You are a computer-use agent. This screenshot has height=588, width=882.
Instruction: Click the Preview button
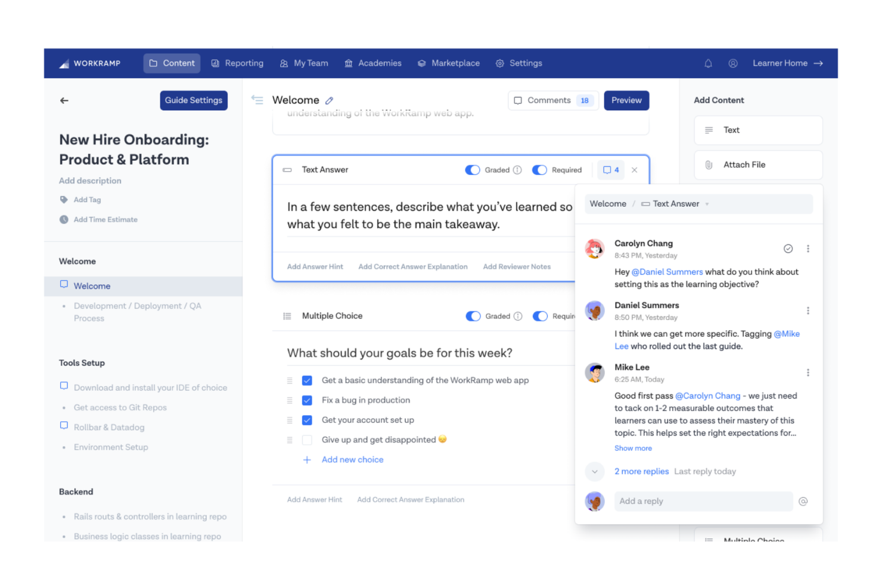626,100
